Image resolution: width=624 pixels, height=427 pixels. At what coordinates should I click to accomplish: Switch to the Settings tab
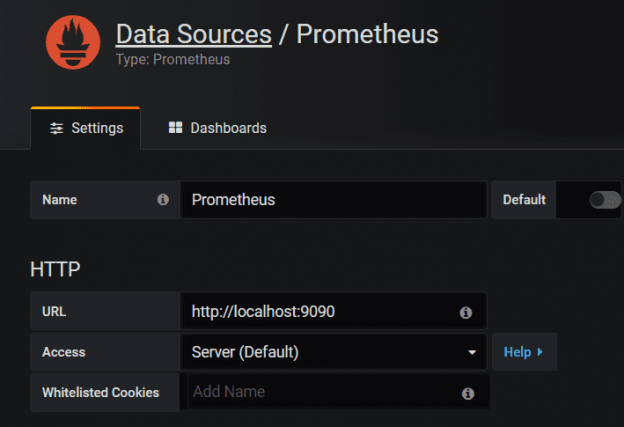[x=86, y=128]
